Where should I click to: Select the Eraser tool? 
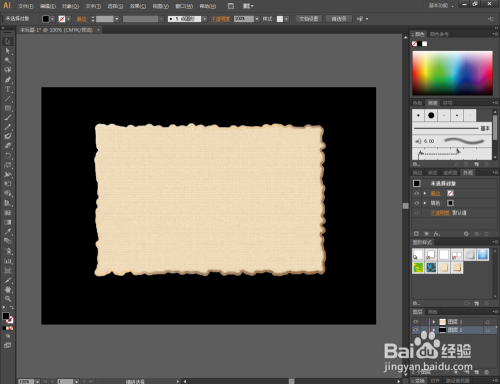8,146
